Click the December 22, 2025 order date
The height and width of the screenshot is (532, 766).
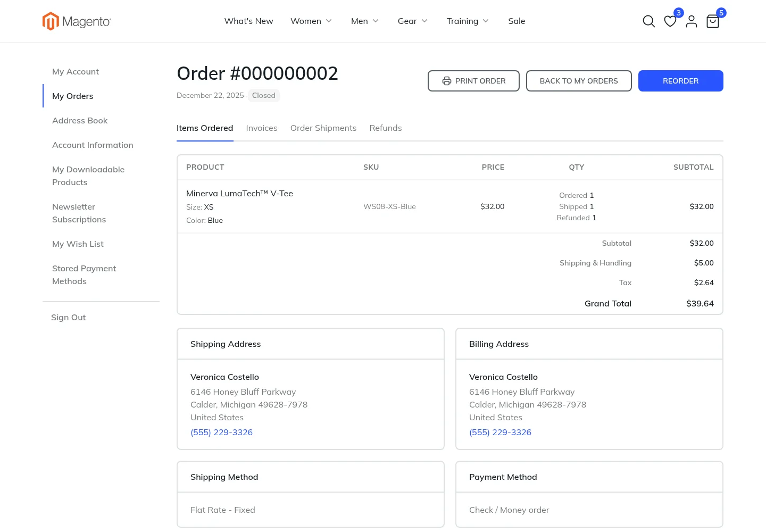pyautogui.click(x=210, y=95)
